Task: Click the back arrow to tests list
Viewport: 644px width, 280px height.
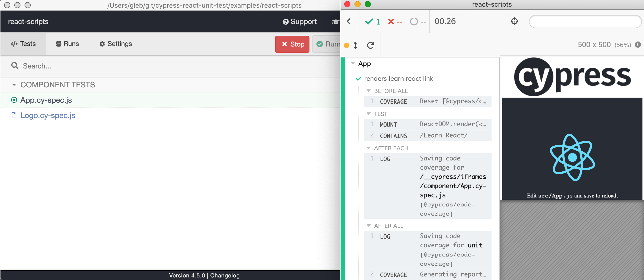Action: coord(349,21)
